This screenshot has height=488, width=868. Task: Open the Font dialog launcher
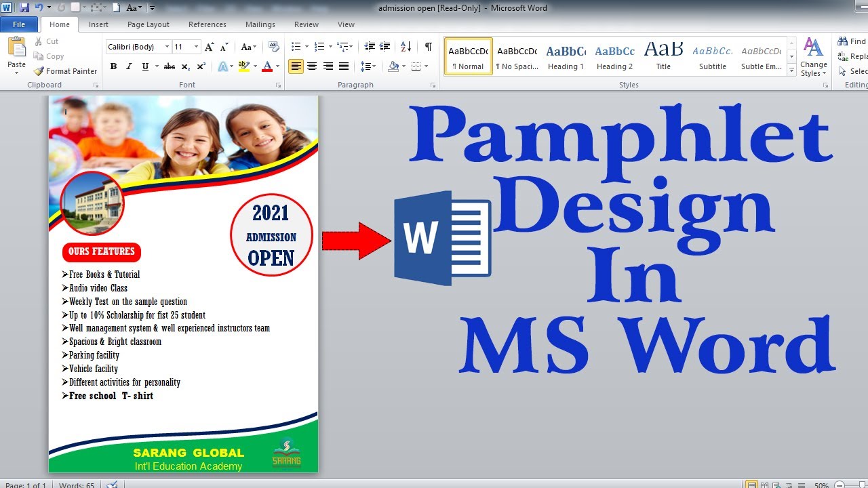coord(278,85)
